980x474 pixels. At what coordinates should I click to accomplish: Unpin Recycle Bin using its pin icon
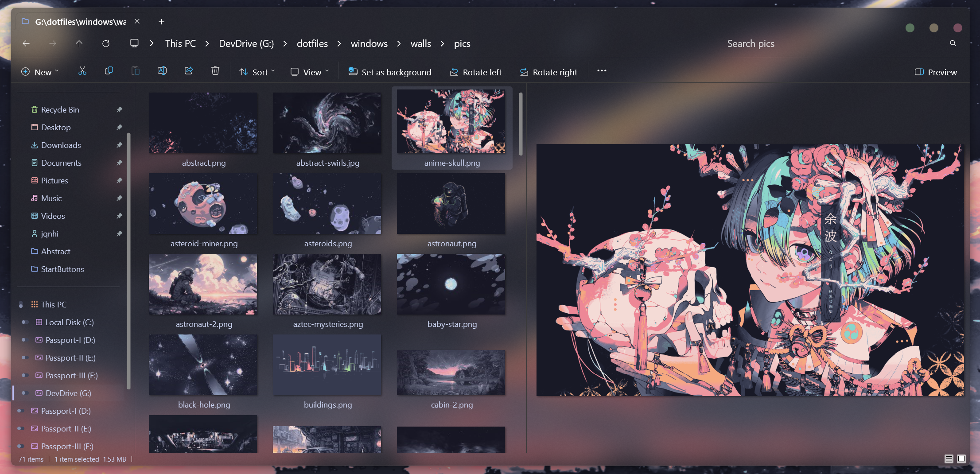(119, 110)
